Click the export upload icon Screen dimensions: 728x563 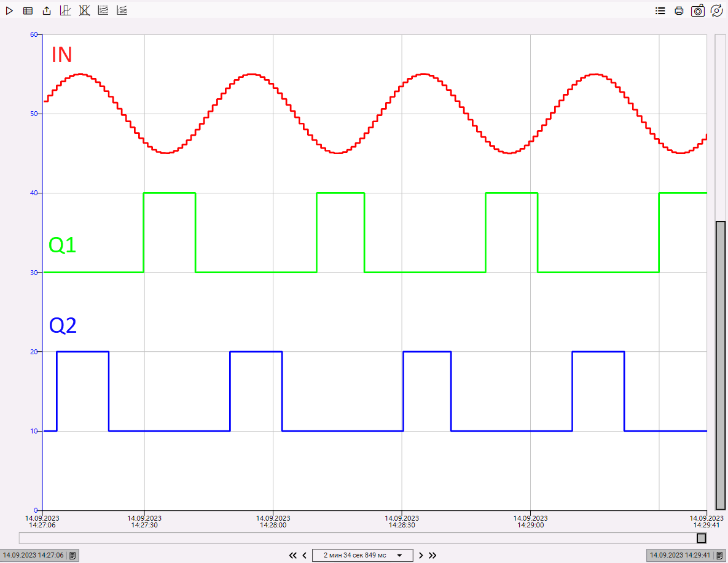point(47,10)
